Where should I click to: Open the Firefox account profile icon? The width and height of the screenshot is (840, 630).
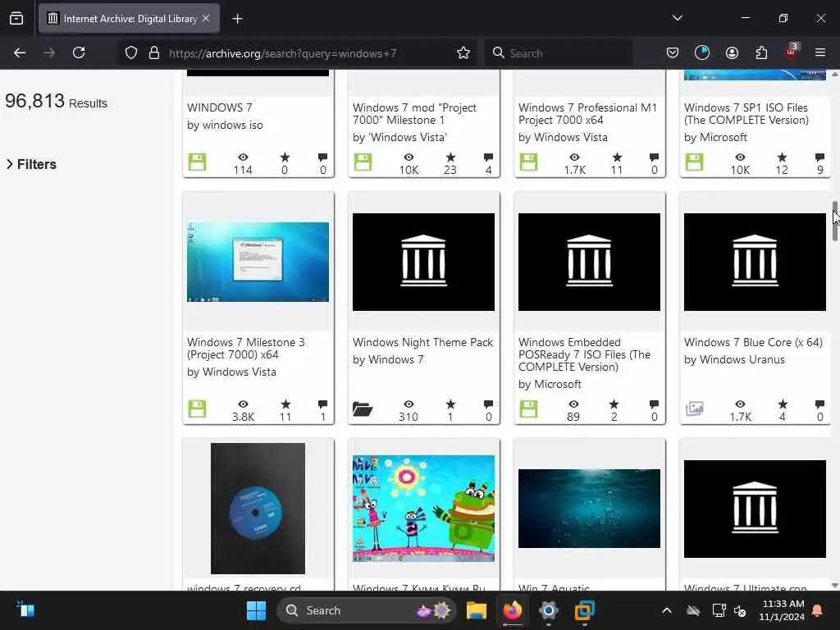coord(732,53)
